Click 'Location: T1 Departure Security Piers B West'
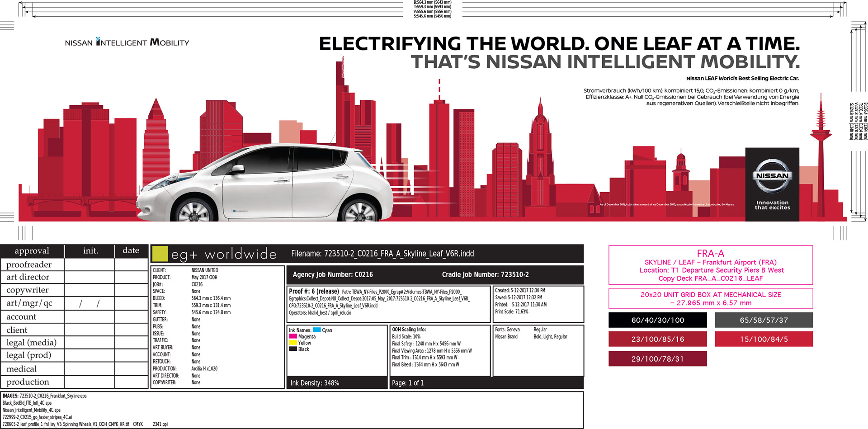 [x=712, y=270]
